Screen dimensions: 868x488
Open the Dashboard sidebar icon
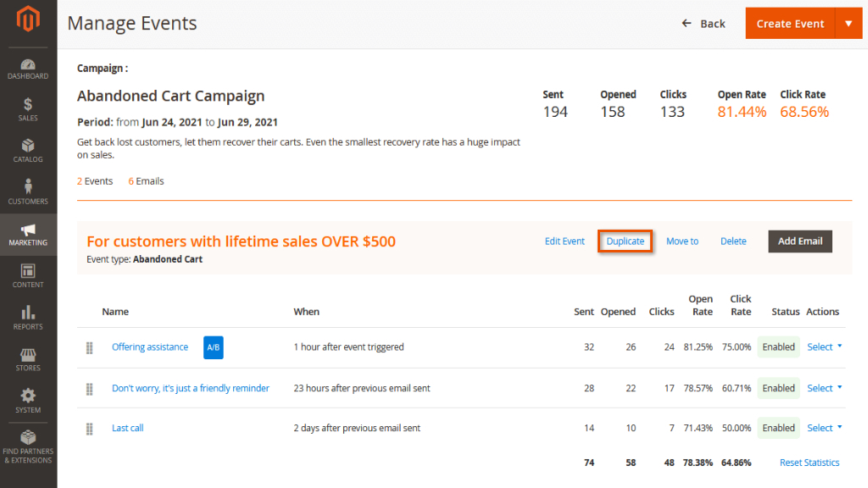point(28,69)
